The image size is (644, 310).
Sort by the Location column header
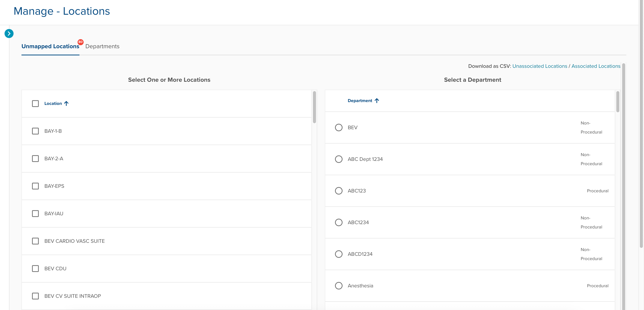53,104
